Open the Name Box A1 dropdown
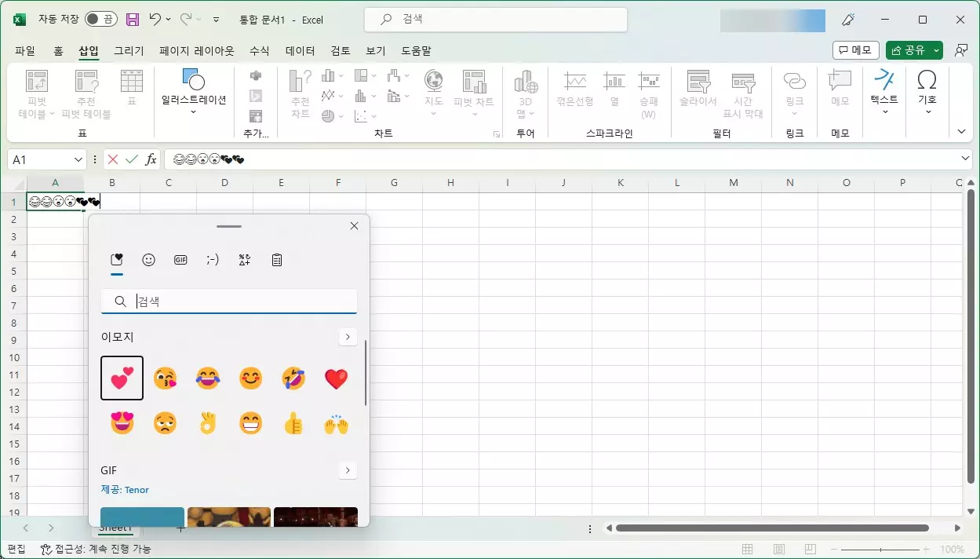Image resolution: width=980 pixels, height=559 pixels. 78,159
